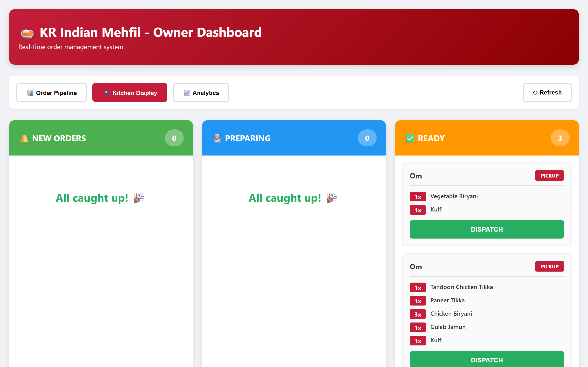
Task: Dispatch Om's Tandoori Chicken Tikka order
Action: point(487,360)
